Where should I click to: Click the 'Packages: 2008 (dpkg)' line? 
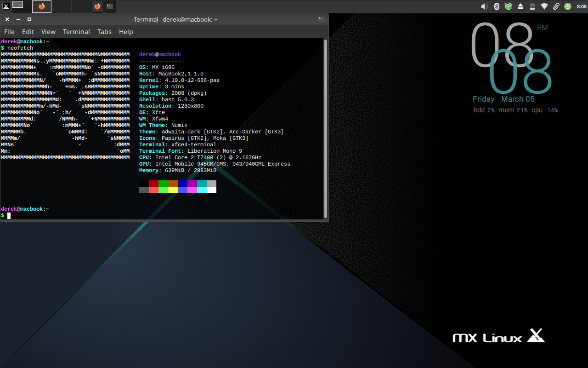(x=173, y=93)
